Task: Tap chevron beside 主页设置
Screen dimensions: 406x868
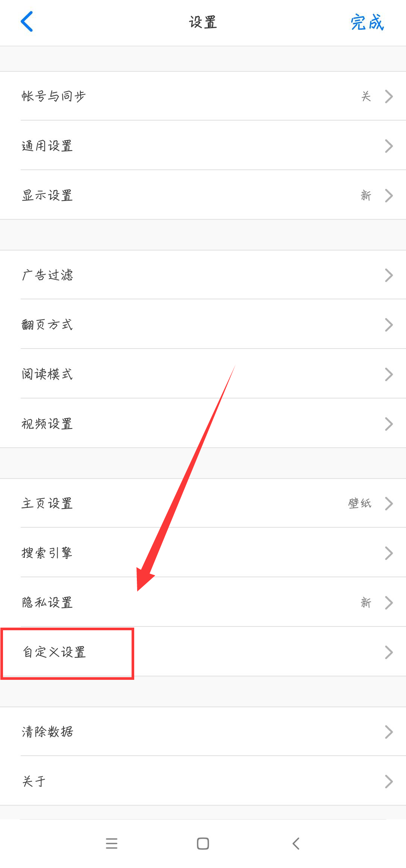Action: coord(389,503)
